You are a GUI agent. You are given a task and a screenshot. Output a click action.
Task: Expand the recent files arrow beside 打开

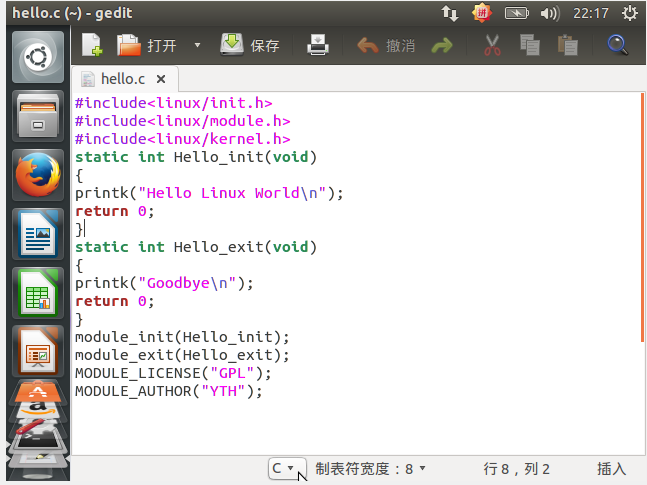pyautogui.click(x=197, y=45)
